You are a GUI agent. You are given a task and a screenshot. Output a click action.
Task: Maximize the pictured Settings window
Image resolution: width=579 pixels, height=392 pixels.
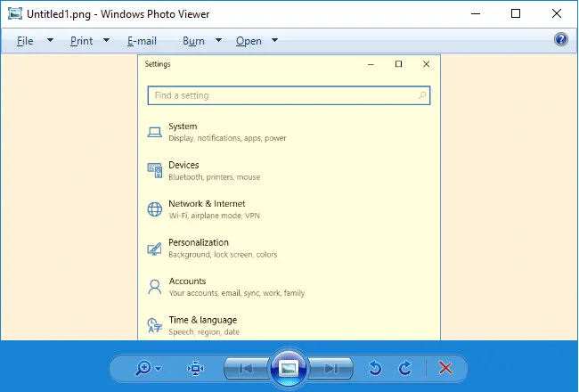[398, 64]
